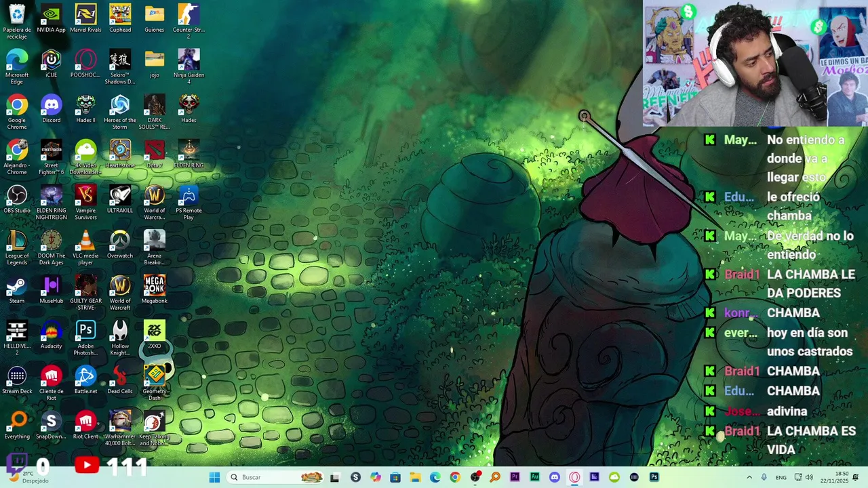The image size is (868, 488).
Task: Select the ULTRAKILL desktop icon
Action: click(x=120, y=200)
